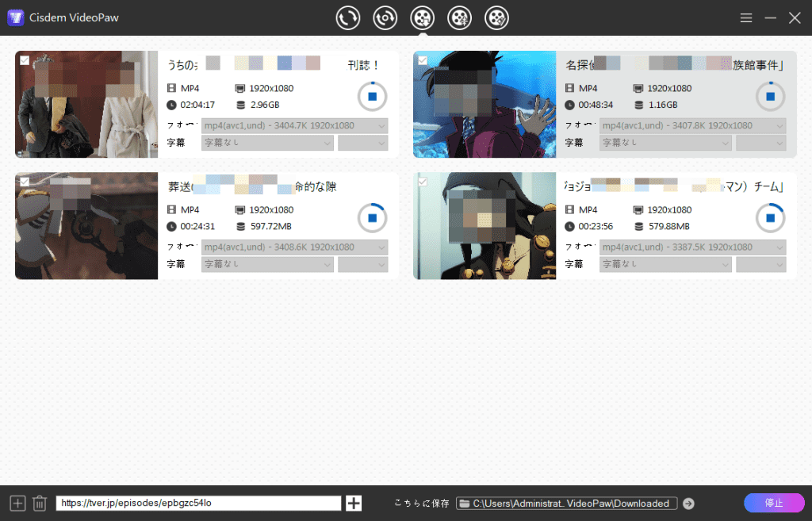This screenshot has width=812, height=521.
Task: Click the URL input field with tver.jp link
Action: (x=198, y=503)
